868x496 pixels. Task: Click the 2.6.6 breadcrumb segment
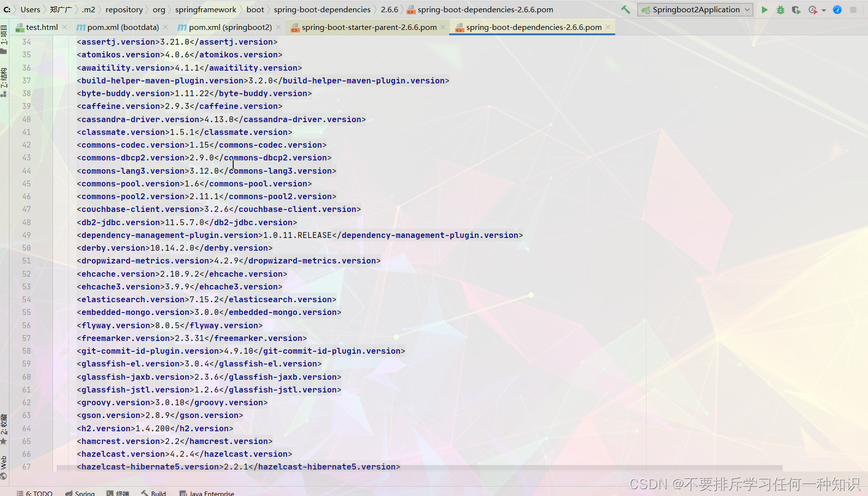coord(389,9)
